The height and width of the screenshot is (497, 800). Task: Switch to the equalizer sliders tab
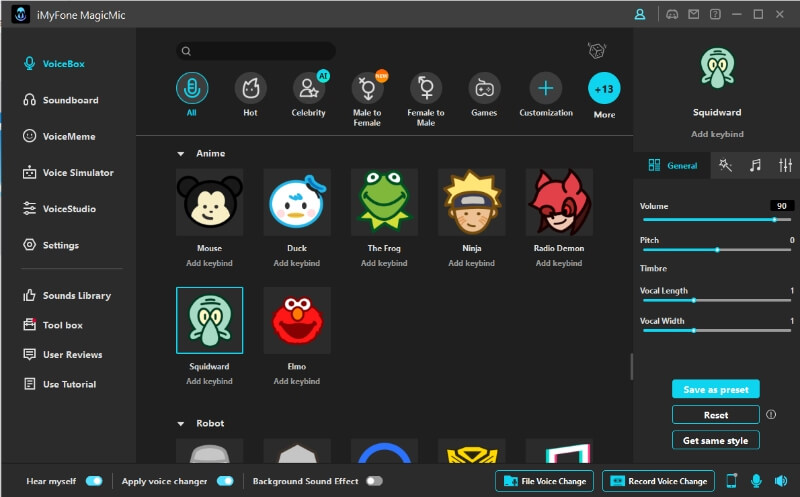tap(785, 165)
